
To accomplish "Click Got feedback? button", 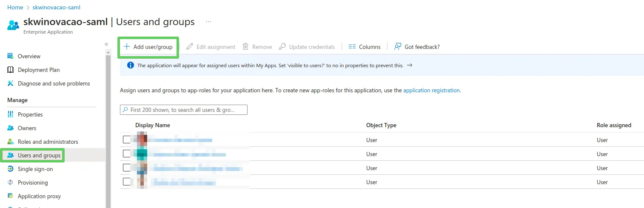I will tap(417, 47).
